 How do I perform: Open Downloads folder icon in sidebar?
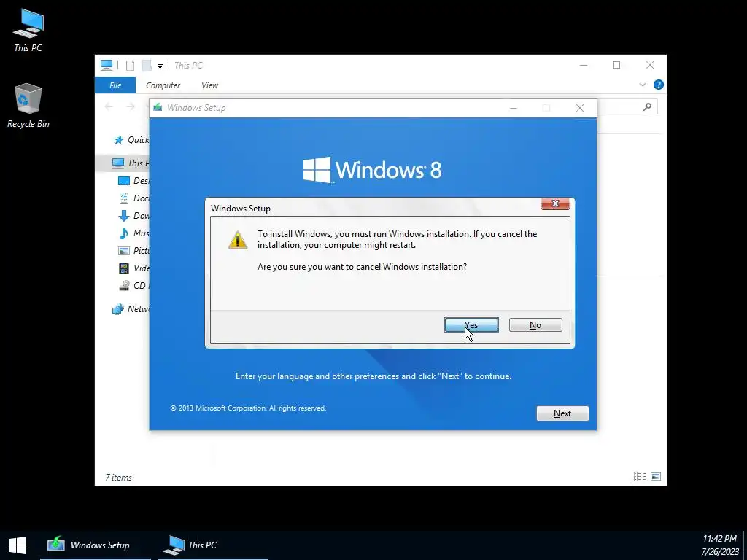click(124, 216)
